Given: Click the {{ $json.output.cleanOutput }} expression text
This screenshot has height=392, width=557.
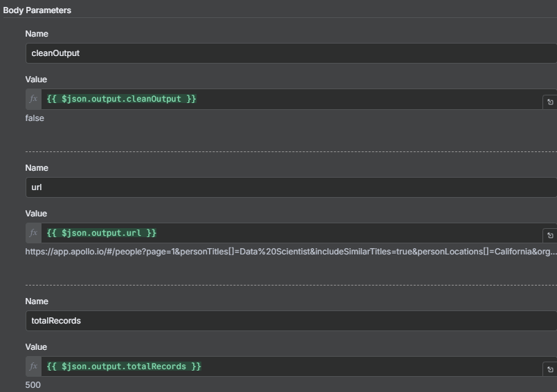Looking at the screenshot, I should point(122,99).
